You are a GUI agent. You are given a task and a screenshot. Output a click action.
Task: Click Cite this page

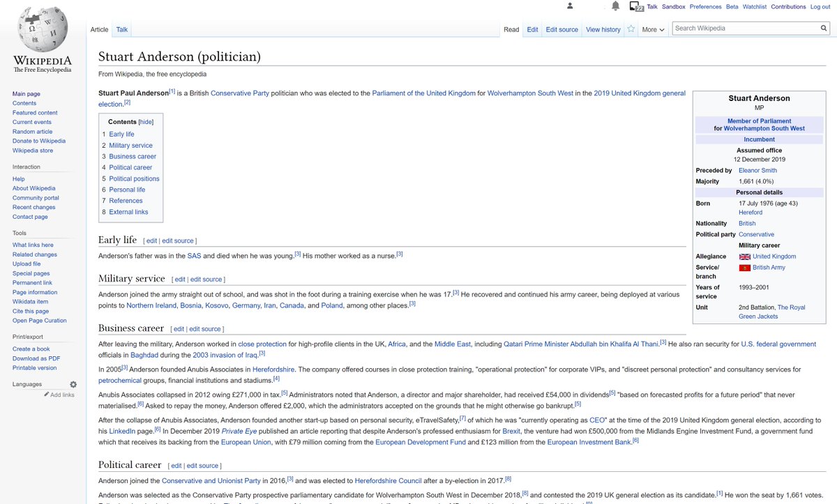[31, 311]
